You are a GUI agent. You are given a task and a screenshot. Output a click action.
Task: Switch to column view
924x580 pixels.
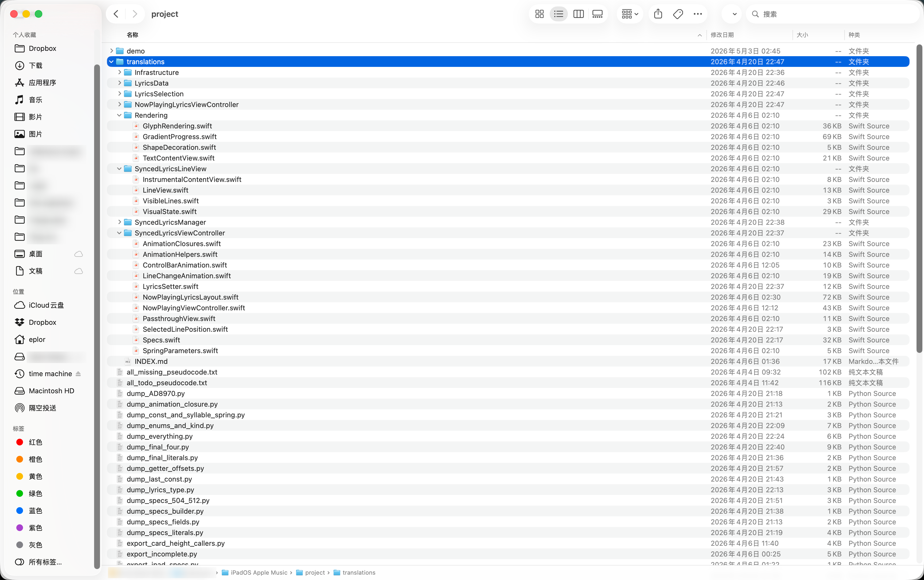click(x=578, y=14)
